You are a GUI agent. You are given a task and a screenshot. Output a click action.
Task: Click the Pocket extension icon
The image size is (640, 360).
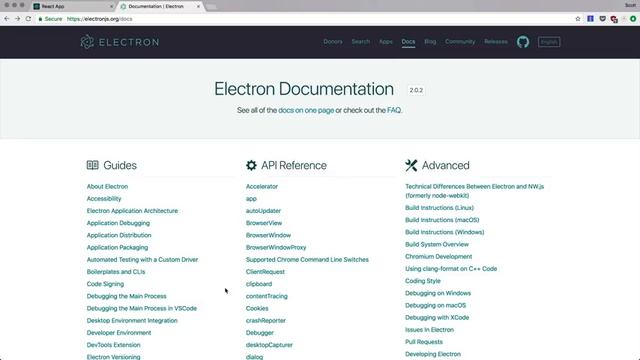click(x=602, y=19)
